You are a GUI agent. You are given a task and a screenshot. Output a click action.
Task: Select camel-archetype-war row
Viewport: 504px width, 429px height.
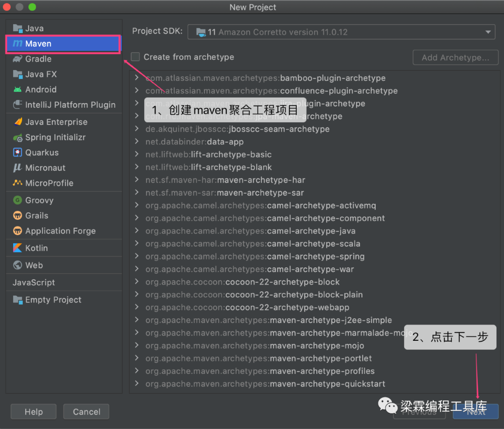coord(315,269)
